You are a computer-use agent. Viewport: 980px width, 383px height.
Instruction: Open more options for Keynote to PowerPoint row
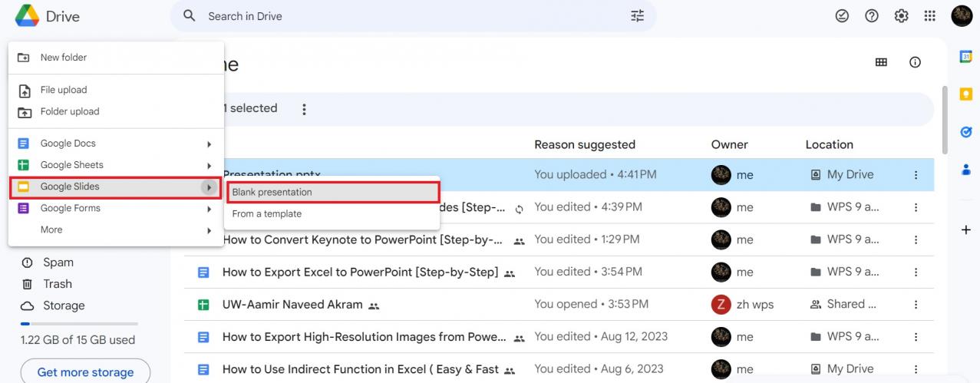[916, 239]
